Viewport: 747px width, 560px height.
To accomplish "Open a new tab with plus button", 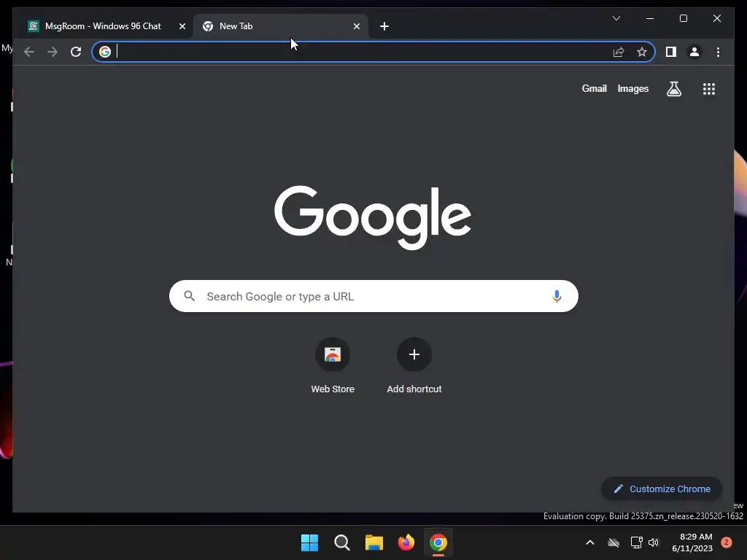I will [384, 26].
